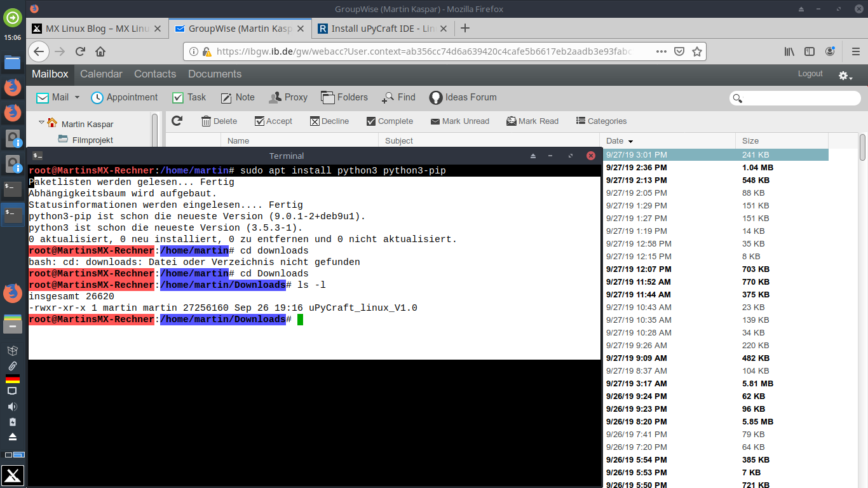
Task: Mark selected item Complete
Action: (390, 121)
